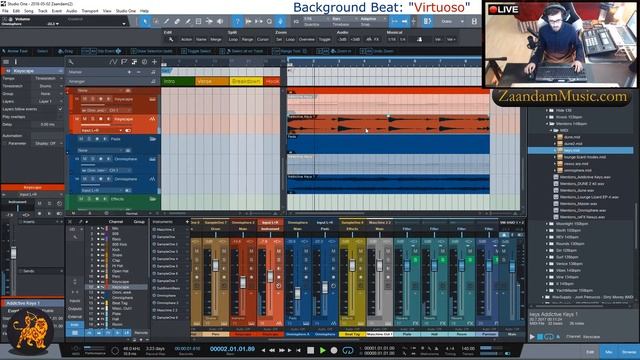Screen dimensions: 640x360
Task: Mute the Pads folder track
Action: point(81,139)
